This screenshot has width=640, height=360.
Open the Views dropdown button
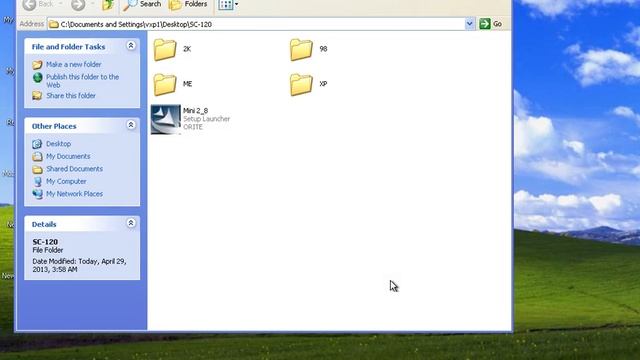(228, 4)
